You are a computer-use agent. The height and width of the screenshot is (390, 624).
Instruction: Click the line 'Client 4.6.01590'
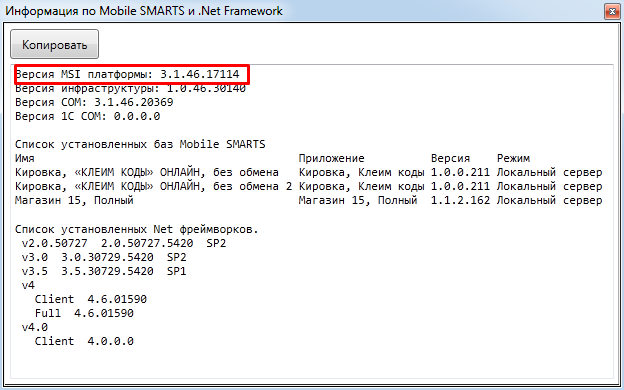[91, 299]
